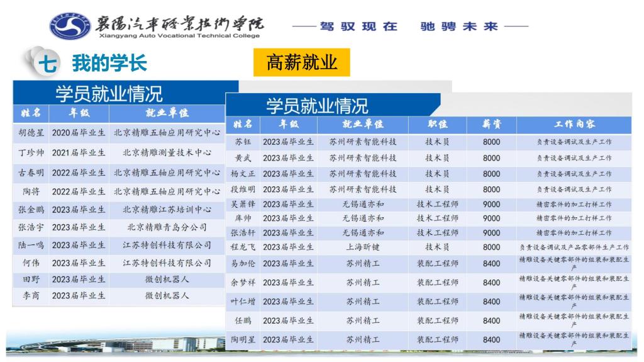Select the 工作内容 column header
This screenshot has height=362, width=644.
[574, 124]
